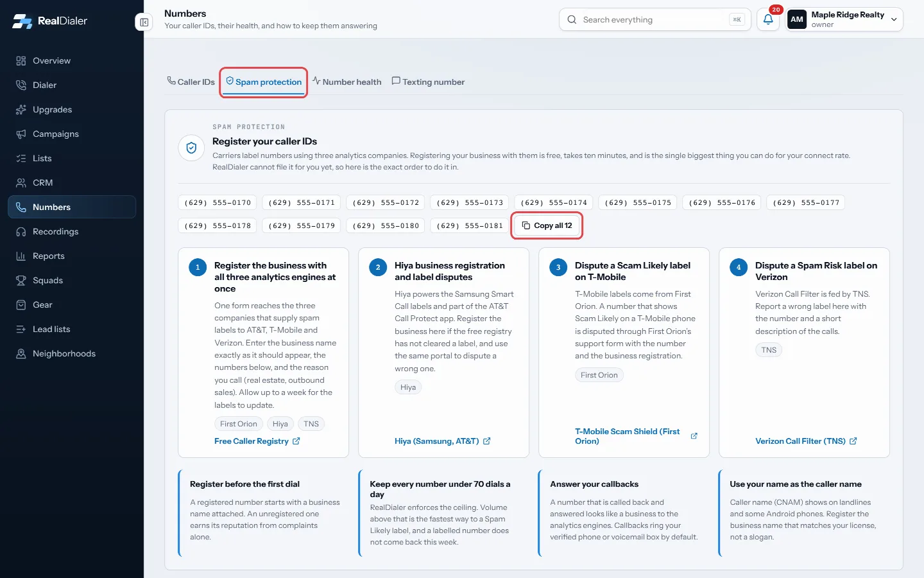Screen dimensions: 924x578
Task: Open Dialer via its phone icon
Action: (x=21, y=85)
